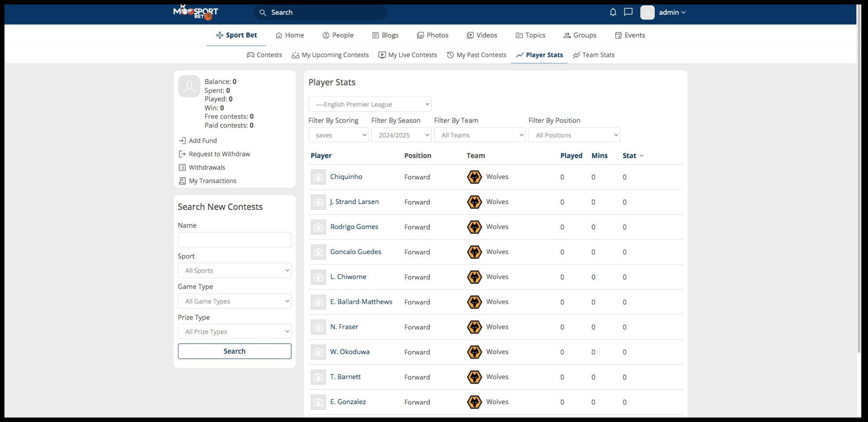Click the MooSport Bet logo
The width and height of the screenshot is (868, 422).
point(196,12)
